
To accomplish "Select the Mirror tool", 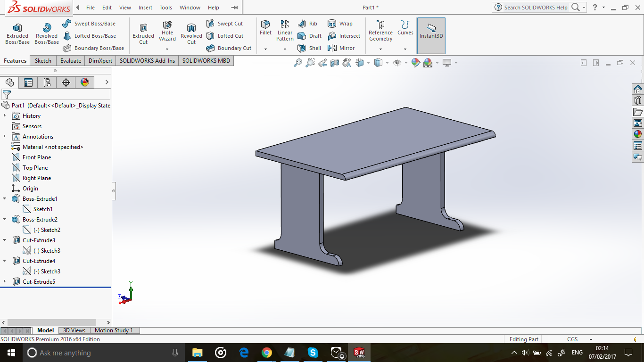I will pyautogui.click(x=341, y=48).
